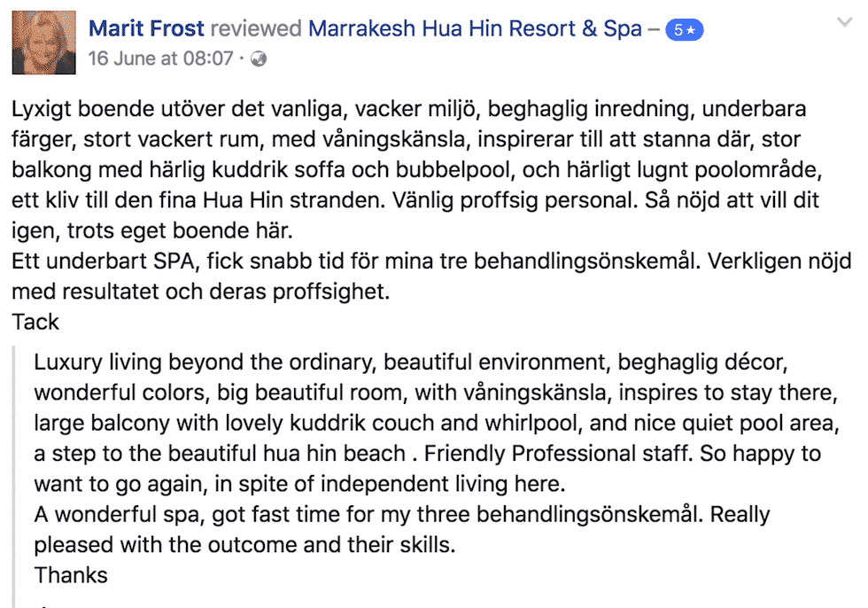The image size is (868, 608).
Task: Click the 'Thanks' translated text
Action: click(x=71, y=576)
